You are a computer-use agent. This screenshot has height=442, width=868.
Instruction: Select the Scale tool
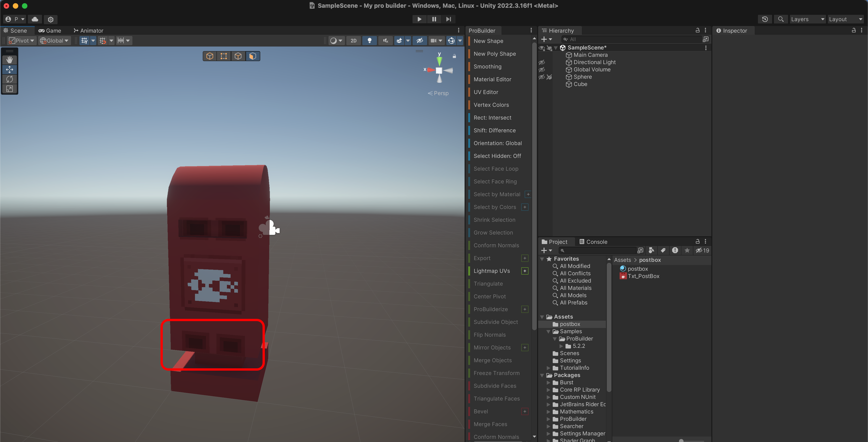pos(9,89)
